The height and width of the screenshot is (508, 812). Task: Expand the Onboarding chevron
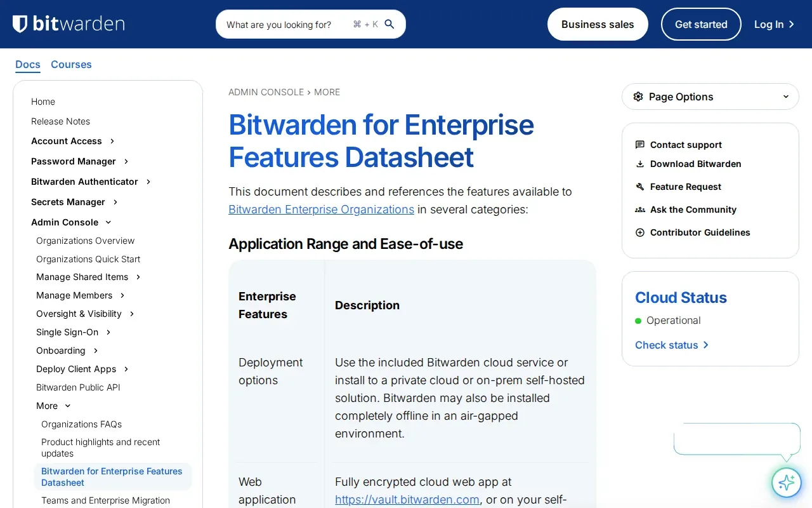point(96,351)
